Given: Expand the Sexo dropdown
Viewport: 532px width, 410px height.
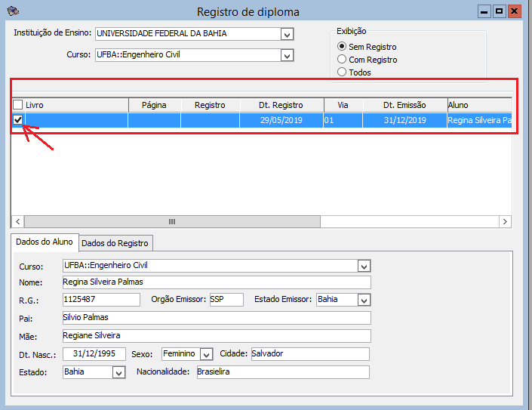Looking at the screenshot, I should 206,354.
